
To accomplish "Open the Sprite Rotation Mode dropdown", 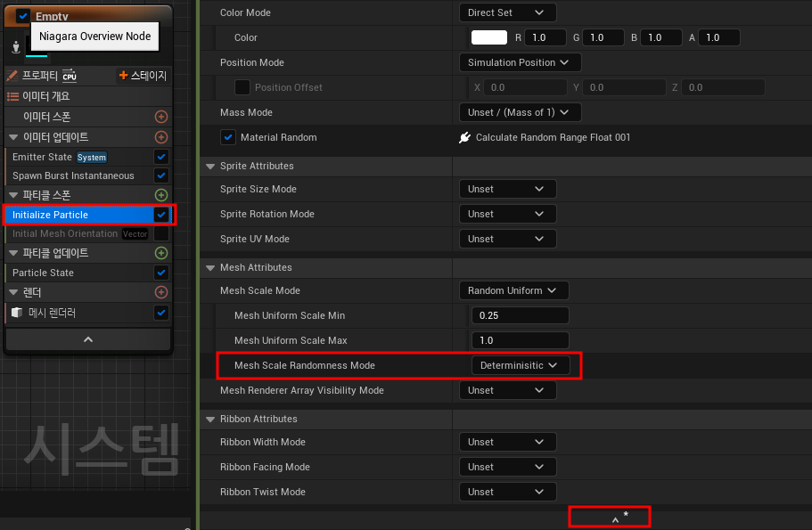I will 507,214.
